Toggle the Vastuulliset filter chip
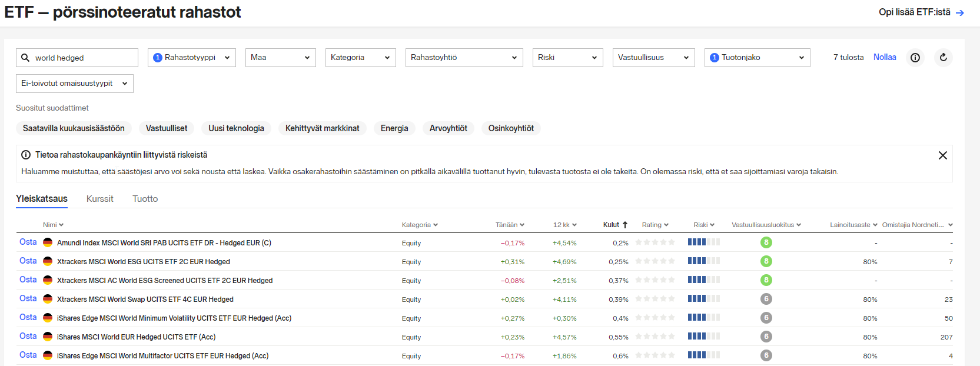The width and height of the screenshot is (980, 366). tap(167, 128)
